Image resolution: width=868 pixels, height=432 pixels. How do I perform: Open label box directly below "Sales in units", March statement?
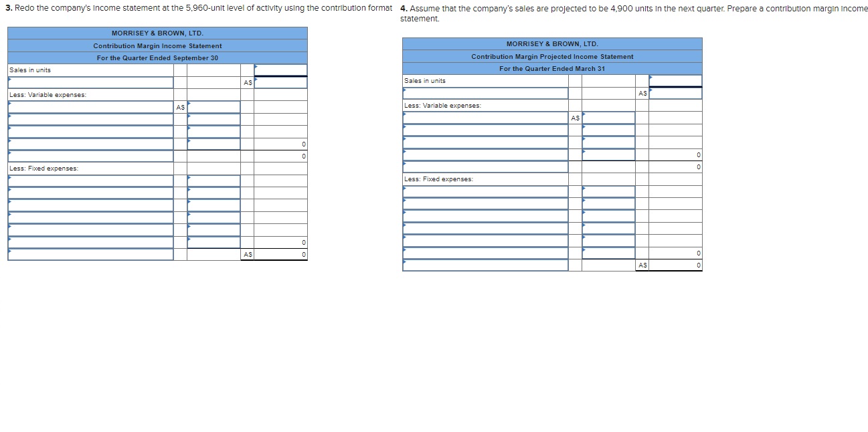click(485, 93)
